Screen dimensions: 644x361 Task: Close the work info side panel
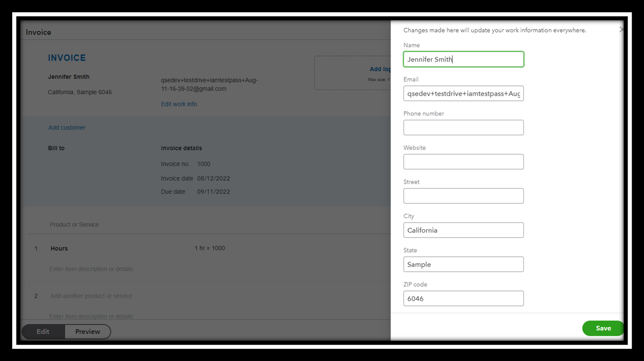pos(621,30)
